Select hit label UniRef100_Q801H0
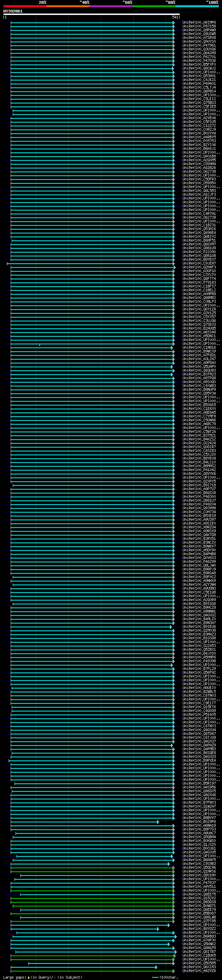Viewport: 222px width, 980px height. coord(199,875)
